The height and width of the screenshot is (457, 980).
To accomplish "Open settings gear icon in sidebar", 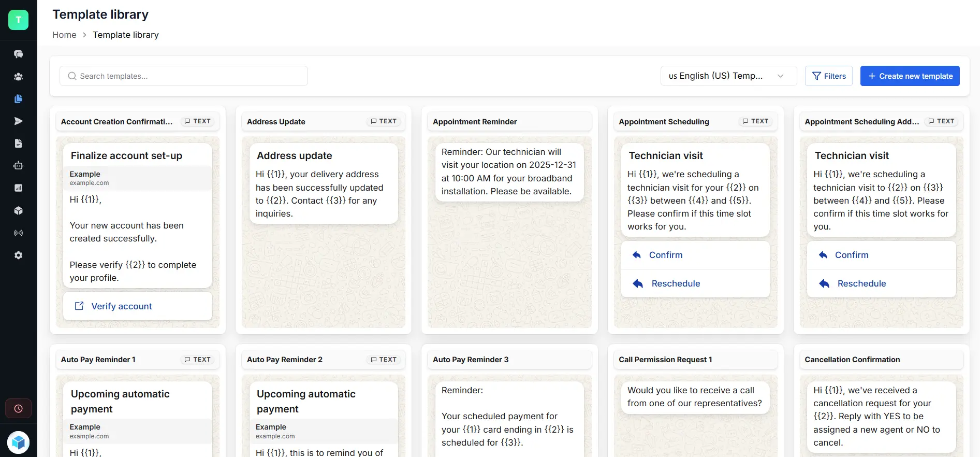I will click(x=18, y=255).
